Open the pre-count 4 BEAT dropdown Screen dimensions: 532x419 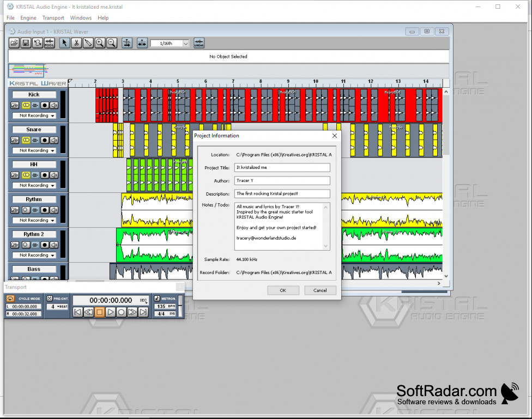(x=57, y=306)
